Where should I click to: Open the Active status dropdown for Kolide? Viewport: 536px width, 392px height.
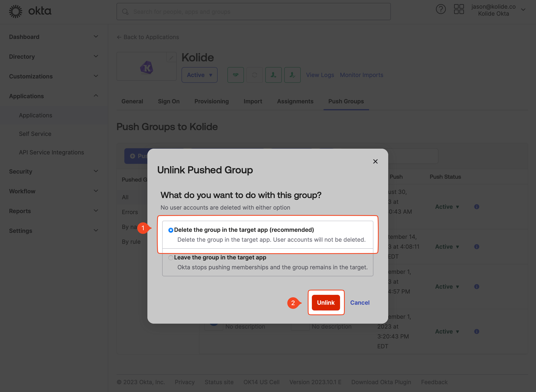coord(199,75)
